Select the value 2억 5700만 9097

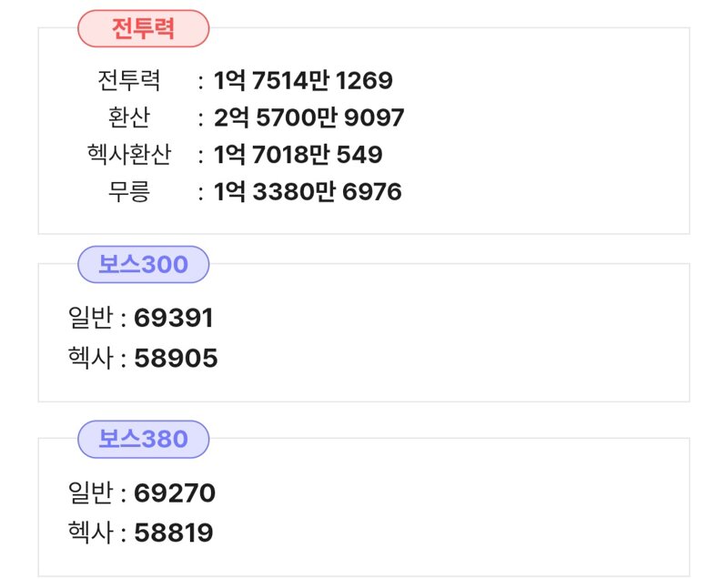click(308, 117)
